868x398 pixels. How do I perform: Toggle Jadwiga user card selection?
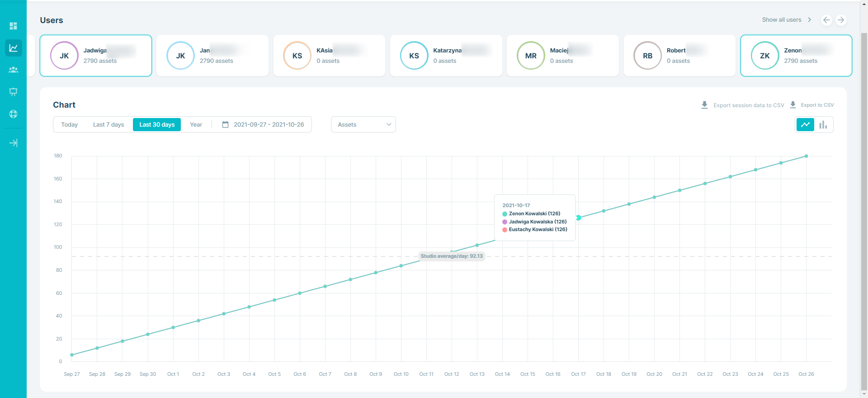point(96,56)
